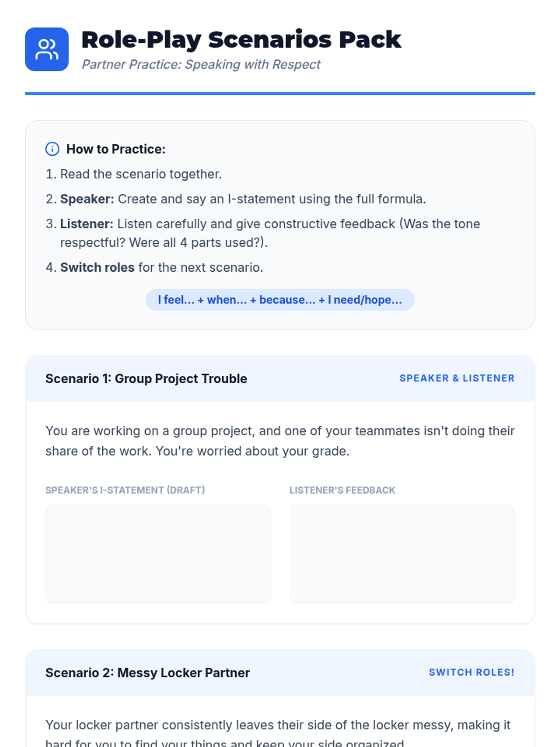Screen dimensions: 560x747
Task: Click the Speaker's I-Statement draft box
Action: click(x=158, y=554)
